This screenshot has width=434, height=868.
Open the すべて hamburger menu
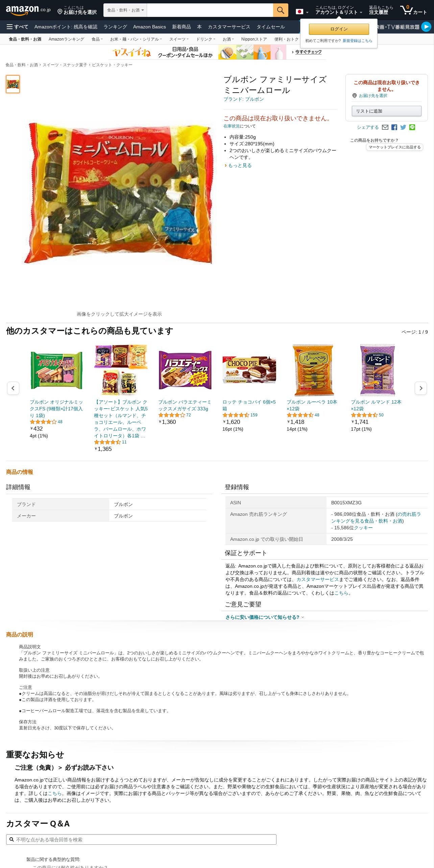click(18, 27)
